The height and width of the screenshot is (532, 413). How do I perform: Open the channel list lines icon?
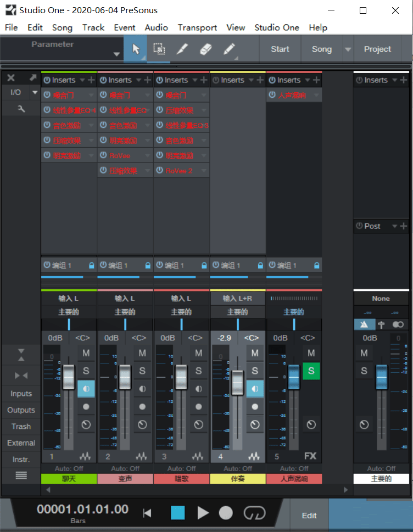click(x=21, y=475)
